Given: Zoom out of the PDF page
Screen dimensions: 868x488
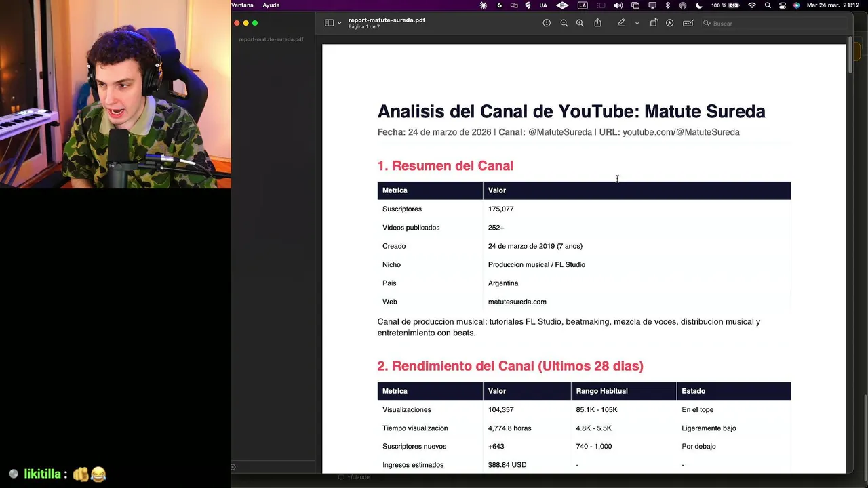Looking at the screenshot, I should point(564,23).
